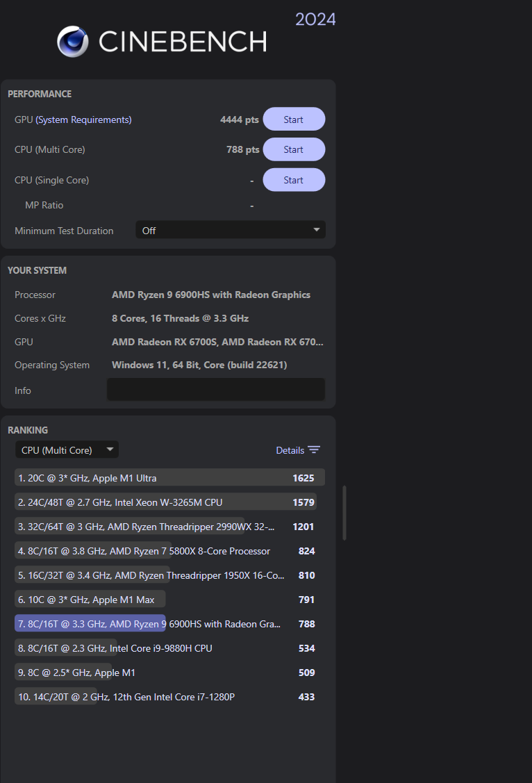The width and height of the screenshot is (532, 783).
Task: Select the 9. Apple M1 ranking row
Action: [169, 673]
